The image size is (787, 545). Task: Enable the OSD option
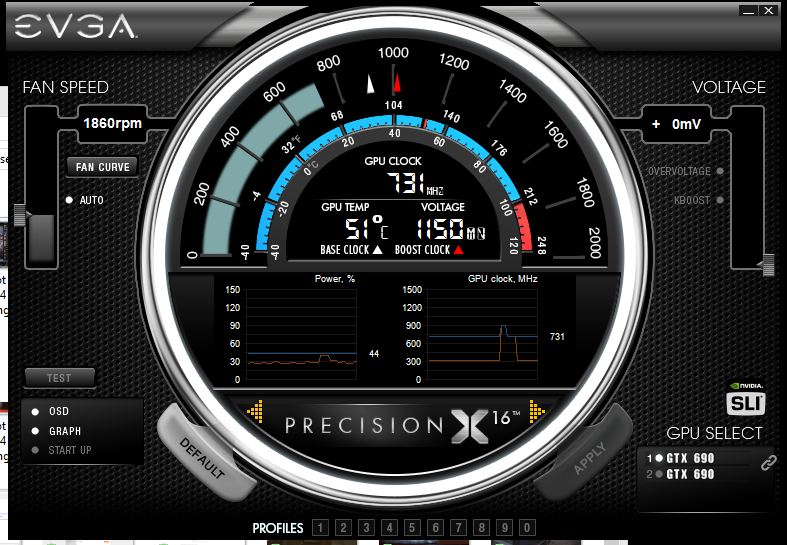35,412
